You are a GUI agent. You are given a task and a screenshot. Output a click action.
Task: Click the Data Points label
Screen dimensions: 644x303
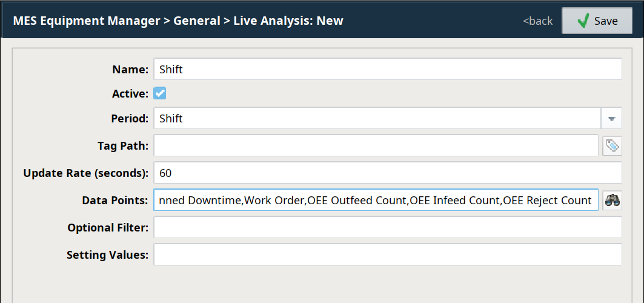115,201
